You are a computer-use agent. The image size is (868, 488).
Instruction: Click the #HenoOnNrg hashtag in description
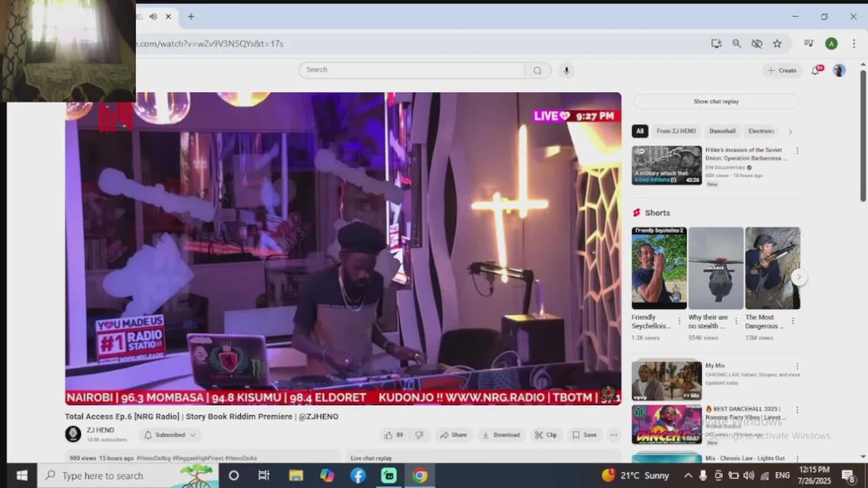click(x=155, y=459)
